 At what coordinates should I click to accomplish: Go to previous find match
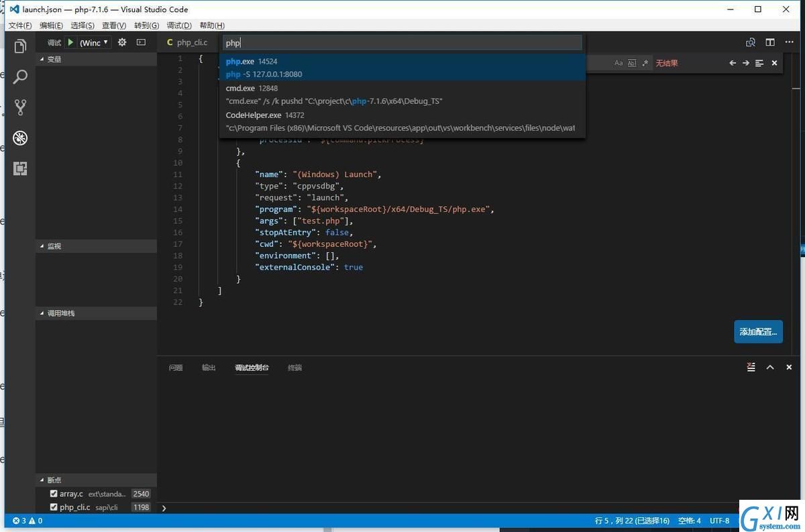pyautogui.click(x=733, y=63)
